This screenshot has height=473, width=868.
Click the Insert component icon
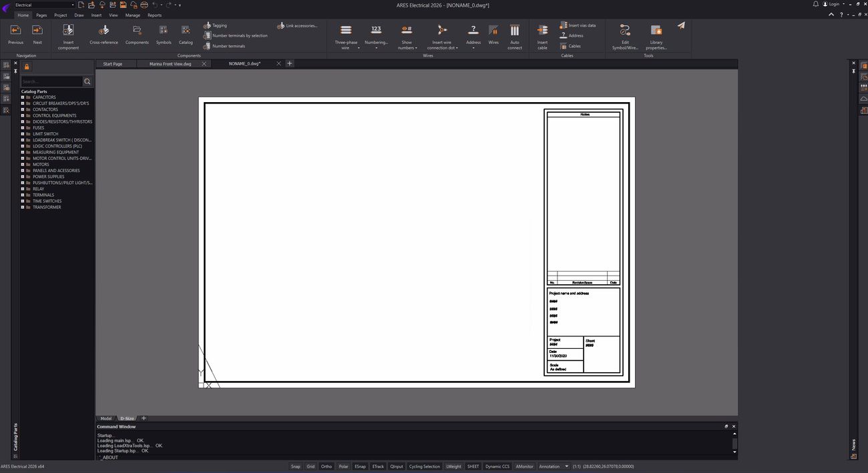click(68, 31)
